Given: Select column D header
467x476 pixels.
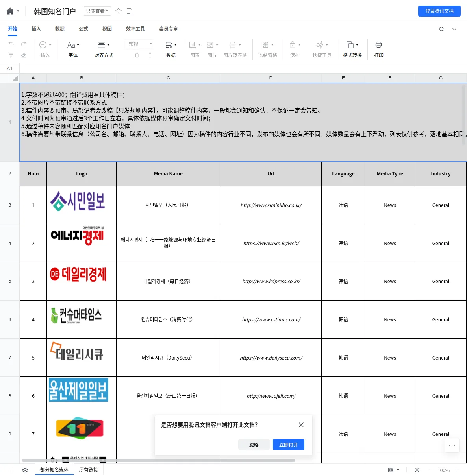Looking at the screenshot, I should [271, 78].
